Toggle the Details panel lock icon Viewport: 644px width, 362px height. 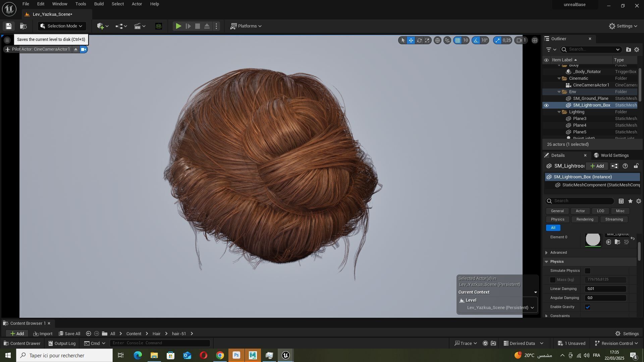coord(636,166)
